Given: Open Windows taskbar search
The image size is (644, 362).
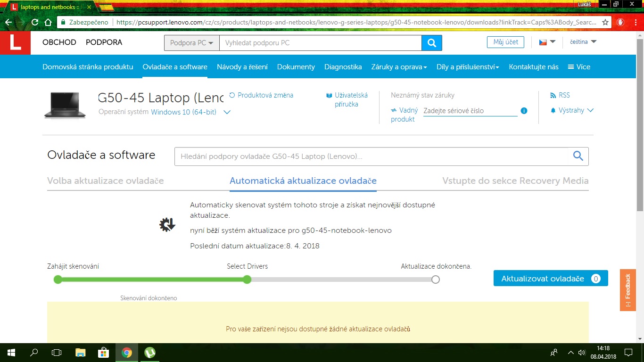Looking at the screenshot, I should tap(34, 353).
